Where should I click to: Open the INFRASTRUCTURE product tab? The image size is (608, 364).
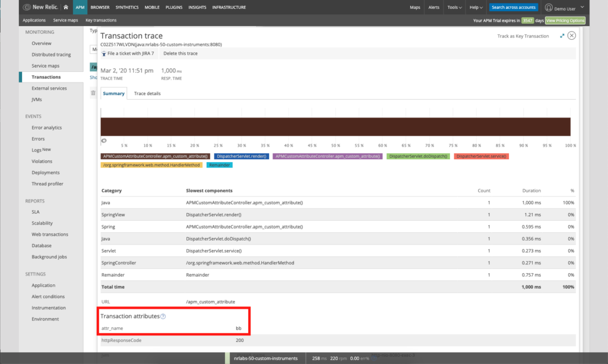tap(229, 7)
